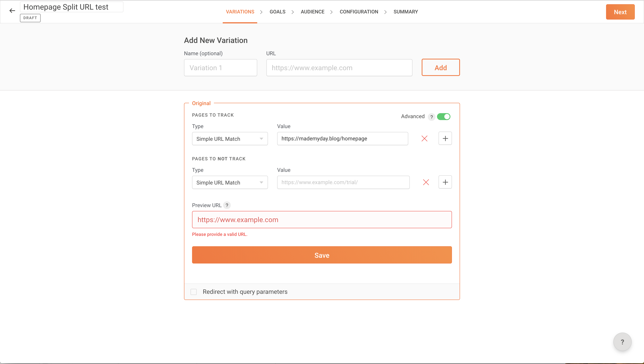Image resolution: width=644 pixels, height=364 pixels.
Task: Add another Pages to Track row
Action: [445, 139]
